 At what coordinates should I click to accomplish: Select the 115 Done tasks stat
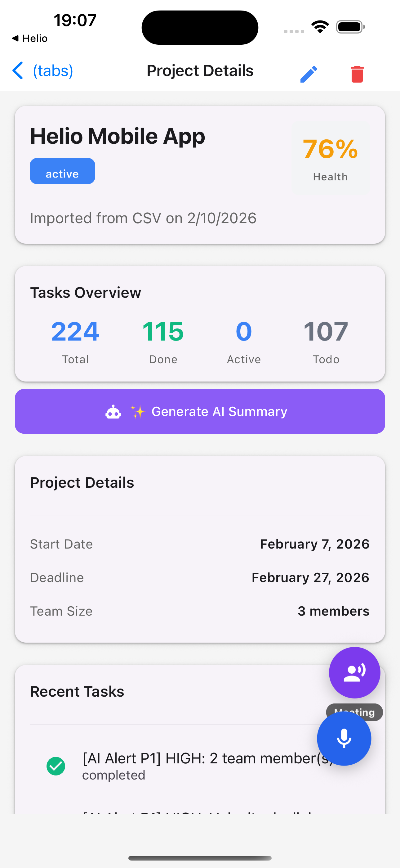[x=163, y=341]
